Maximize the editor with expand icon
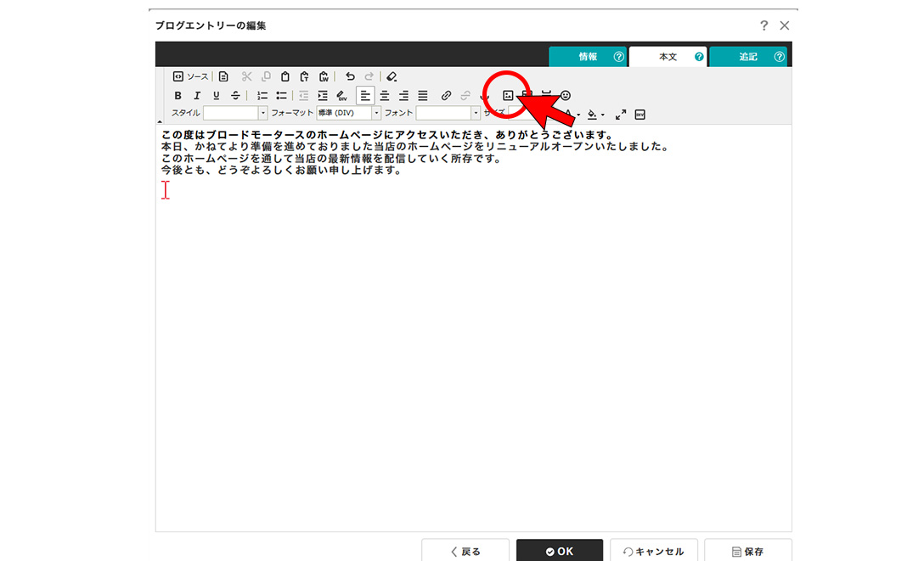The image size is (924, 561). (x=621, y=114)
